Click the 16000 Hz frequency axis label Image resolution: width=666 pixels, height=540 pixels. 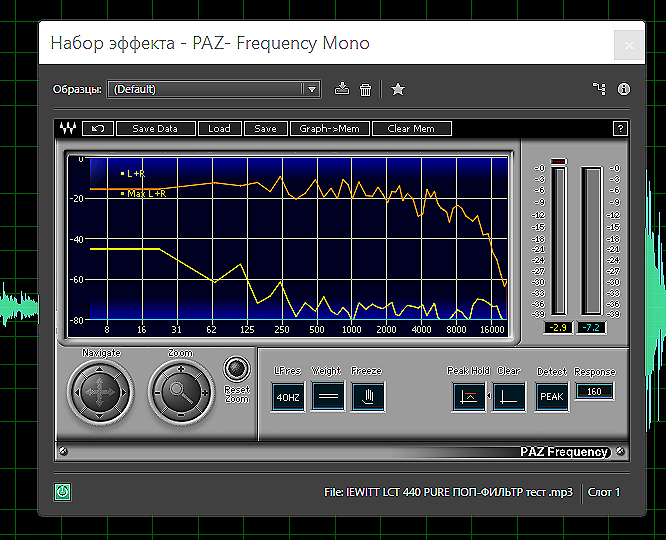tap(492, 330)
